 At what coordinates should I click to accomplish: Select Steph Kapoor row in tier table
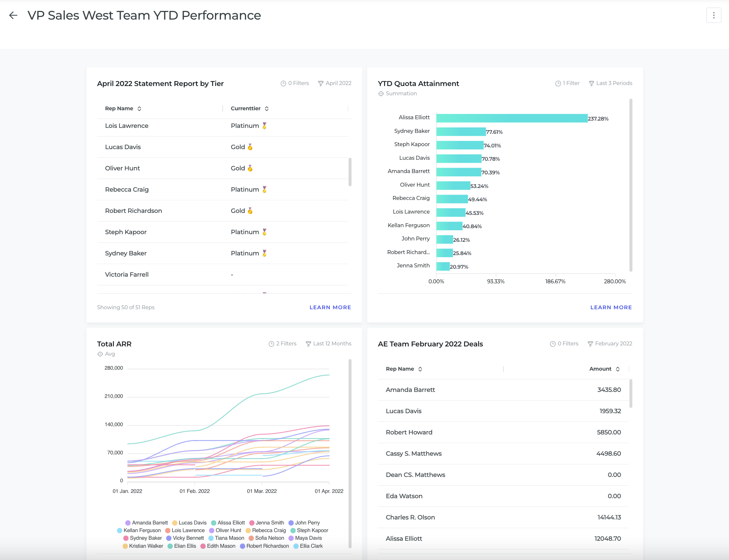pyautogui.click(x=222, y=232)
